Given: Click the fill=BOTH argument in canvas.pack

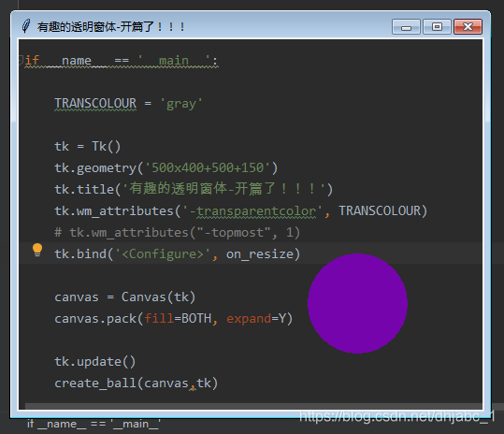Looking at the screenshot, I should pos(178,319).
